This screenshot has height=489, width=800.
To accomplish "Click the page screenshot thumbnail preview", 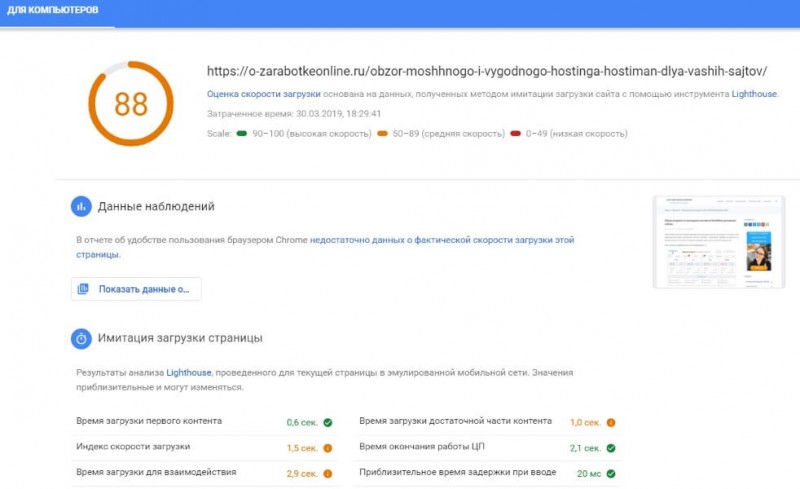I will [x=719, y=242].
